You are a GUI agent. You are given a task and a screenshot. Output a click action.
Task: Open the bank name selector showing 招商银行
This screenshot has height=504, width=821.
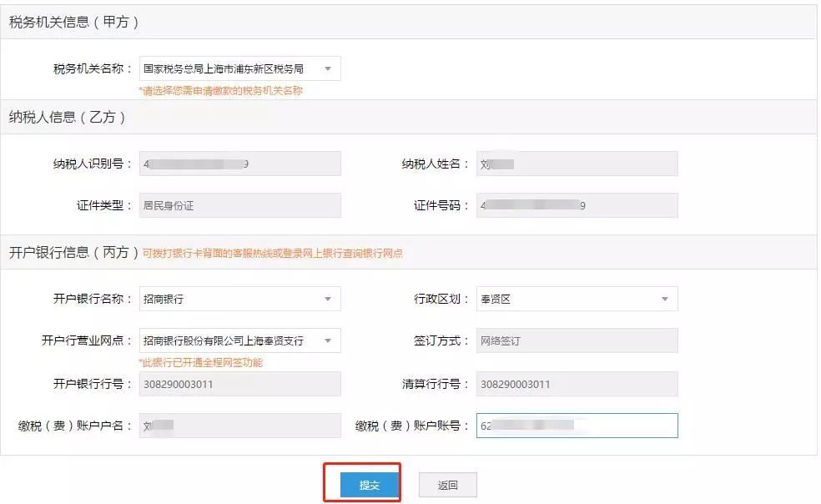(x=234, y=298)
